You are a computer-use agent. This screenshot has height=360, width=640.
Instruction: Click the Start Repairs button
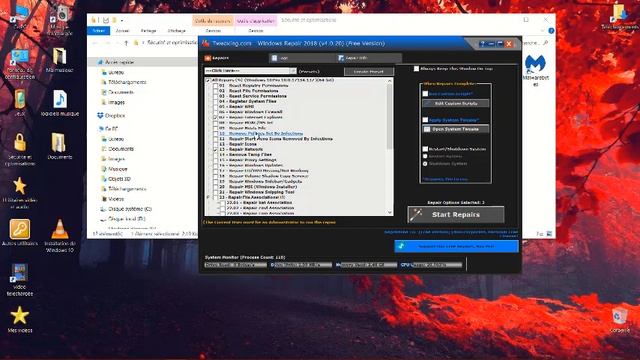(456, 214)
